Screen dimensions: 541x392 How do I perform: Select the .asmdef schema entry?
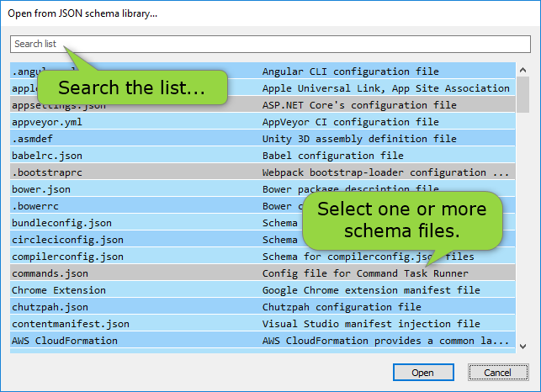[32, 139]
